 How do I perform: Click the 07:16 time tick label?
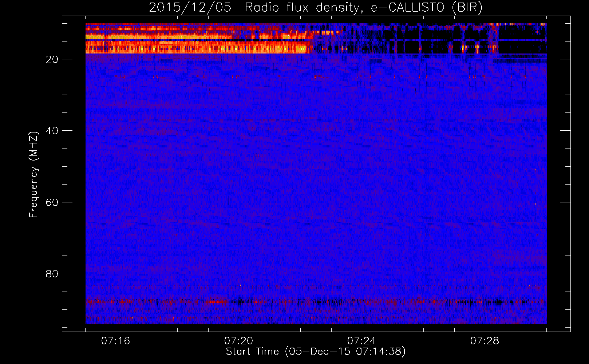[116, 341]
